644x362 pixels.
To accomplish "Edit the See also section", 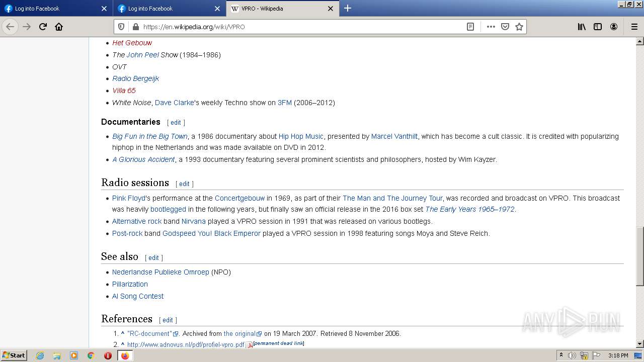I will coord(153,258).
